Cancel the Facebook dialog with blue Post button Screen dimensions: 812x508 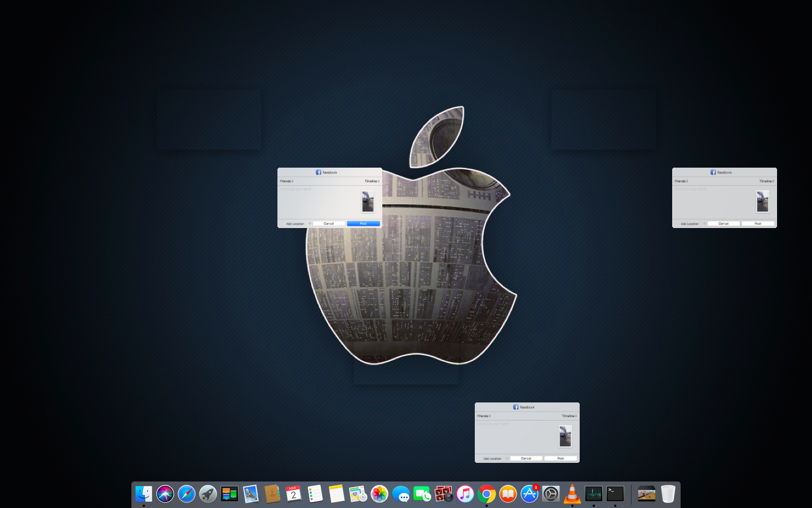(329, 224)
